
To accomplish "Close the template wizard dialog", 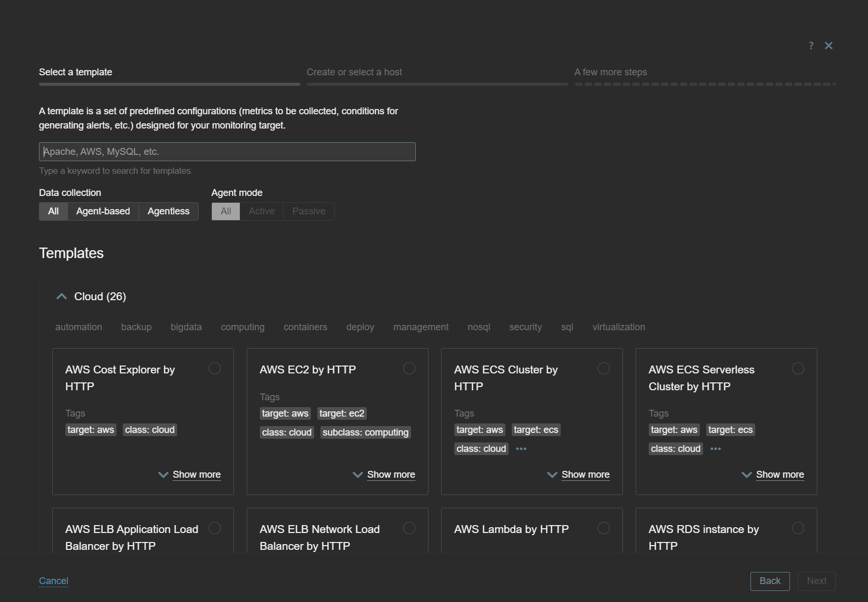I will (x=828, y=46).
